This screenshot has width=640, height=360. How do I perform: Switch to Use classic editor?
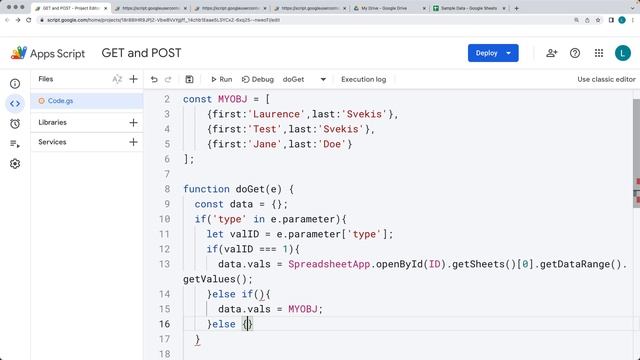[606, 80]
